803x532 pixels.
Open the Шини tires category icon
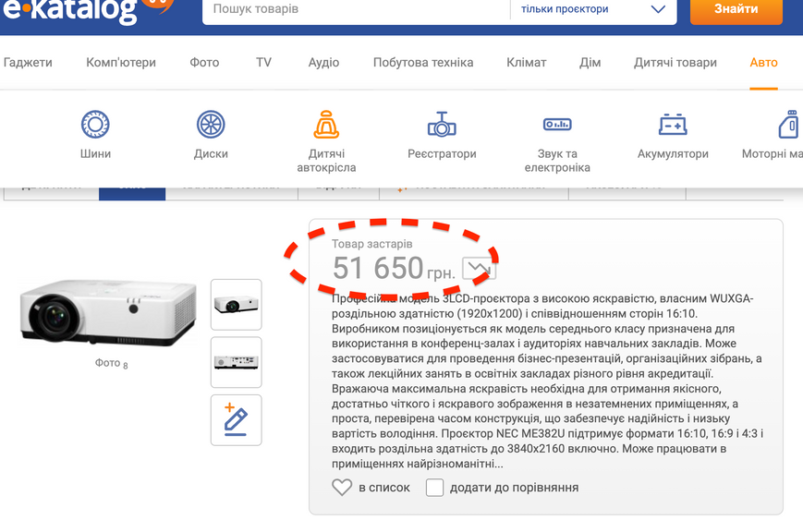pyautogui.click(x=95, y=125)
